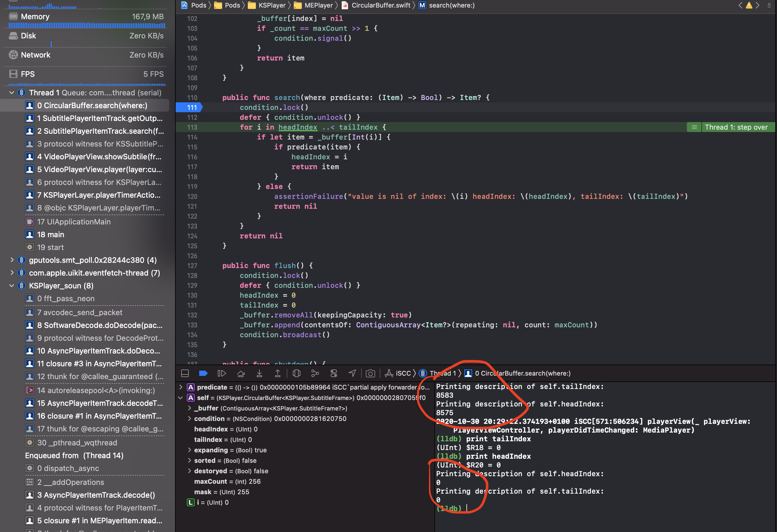The image size is (777, 532).
Task: Click the yellow warning triangle indicator
Action: 749,5
